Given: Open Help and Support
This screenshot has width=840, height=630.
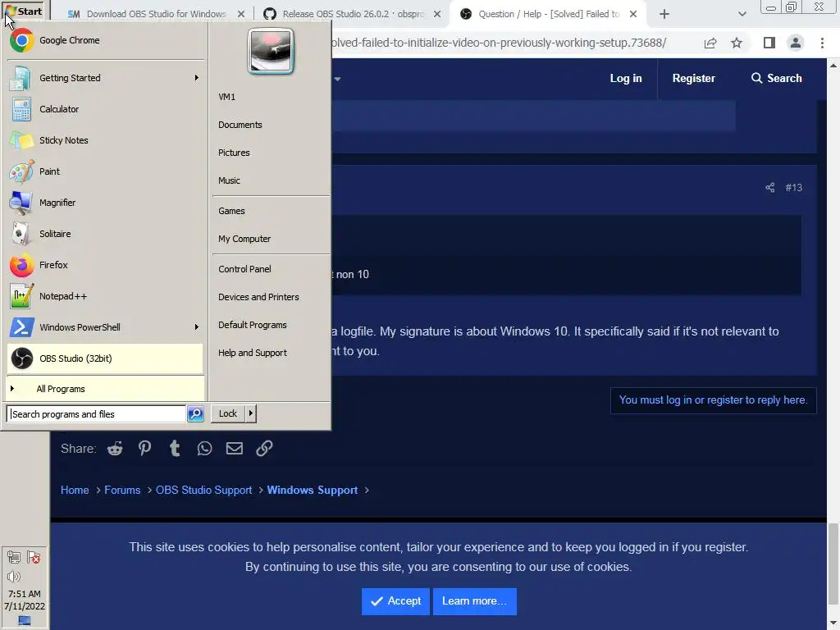Looking at the screenshot, I should [x=253, y=353].
